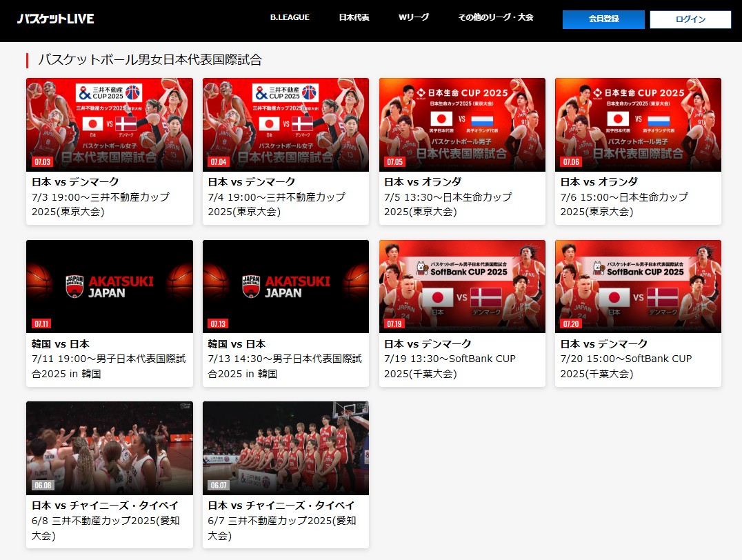
Task: Click the 07.04 date badge
Action: (x=218, y=162)
